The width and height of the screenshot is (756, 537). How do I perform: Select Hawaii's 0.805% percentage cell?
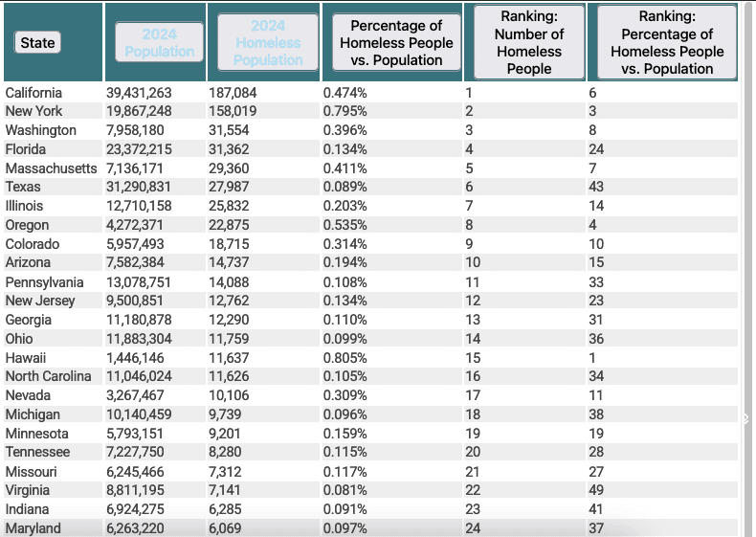(x=345, y=357)
